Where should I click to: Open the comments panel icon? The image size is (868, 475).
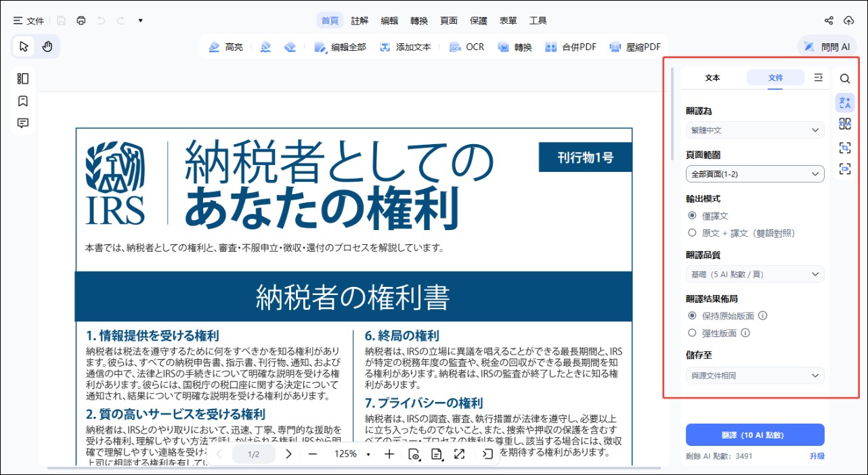pyautogui.click(x=23, y=123)
